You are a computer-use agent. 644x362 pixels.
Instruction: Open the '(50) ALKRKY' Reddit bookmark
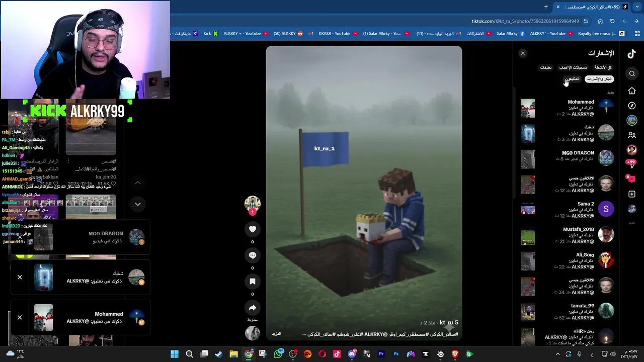(288, 34)
